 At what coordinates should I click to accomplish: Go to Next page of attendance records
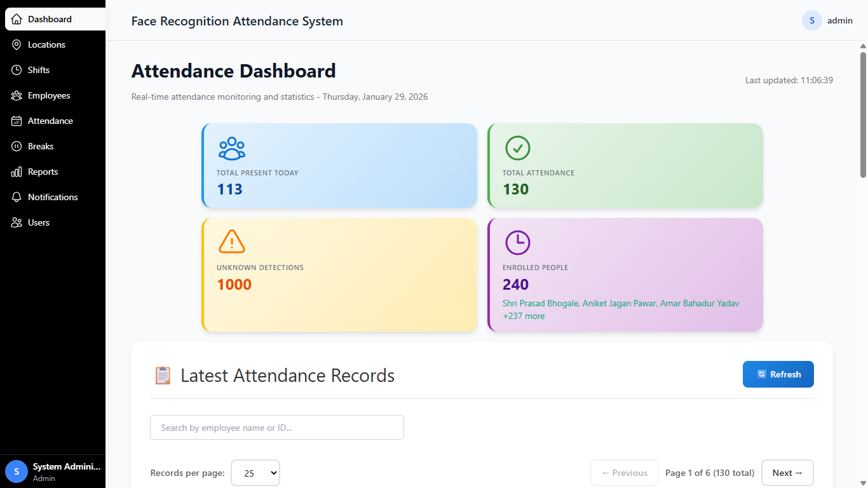(x=787, y=473)
